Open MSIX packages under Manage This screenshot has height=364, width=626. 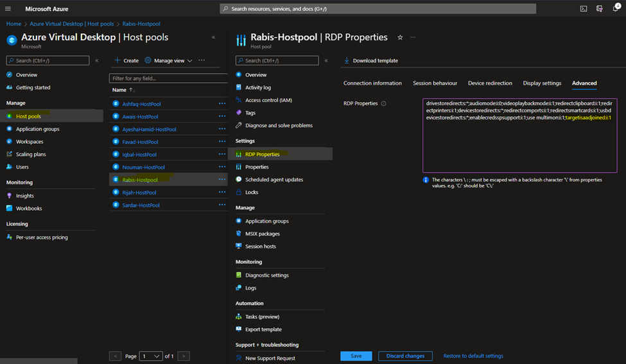coord(263,234)
